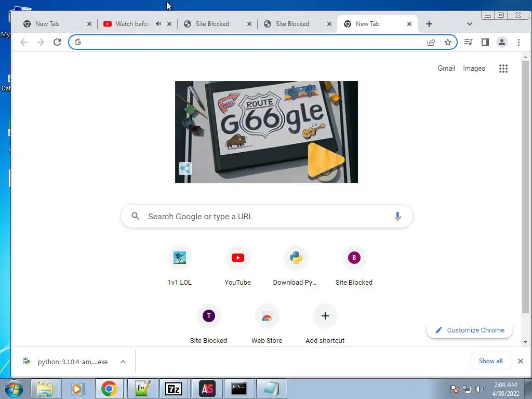Click the Search Google or type a URL box
This screenshot has width=532, height=399.
coord(267,216)
